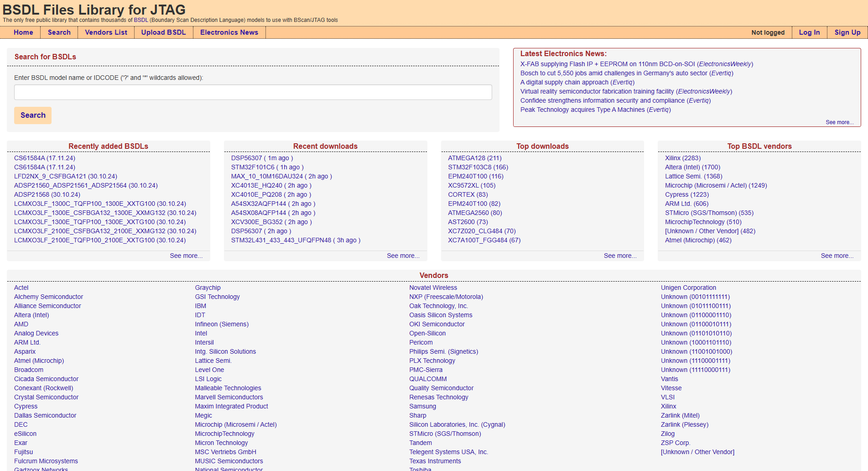Open Confidee strengthens information security article
This screenshot has height=471, width=868.
coord(615,100)
